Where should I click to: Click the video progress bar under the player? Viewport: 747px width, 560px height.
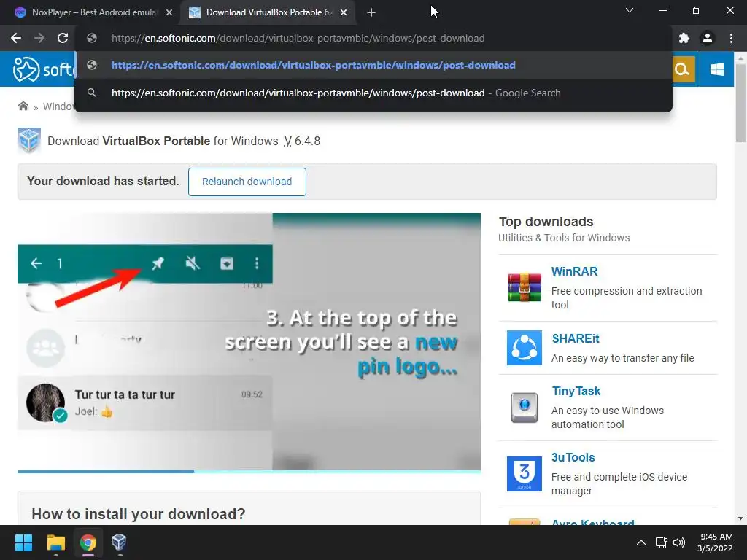pyautogui.click(x=249, y=472)
